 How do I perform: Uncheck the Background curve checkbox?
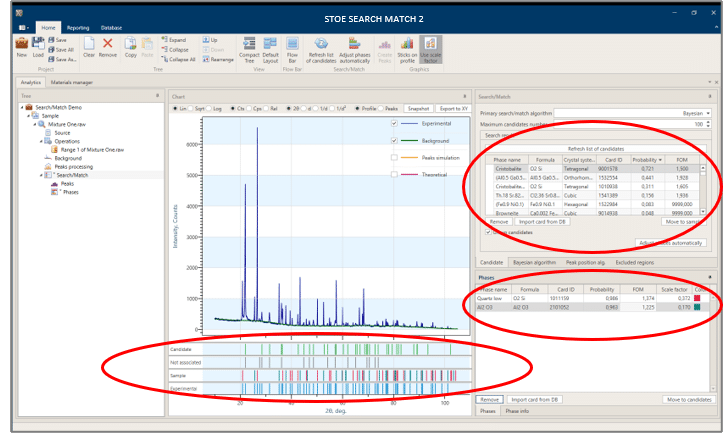coord(394,141)
